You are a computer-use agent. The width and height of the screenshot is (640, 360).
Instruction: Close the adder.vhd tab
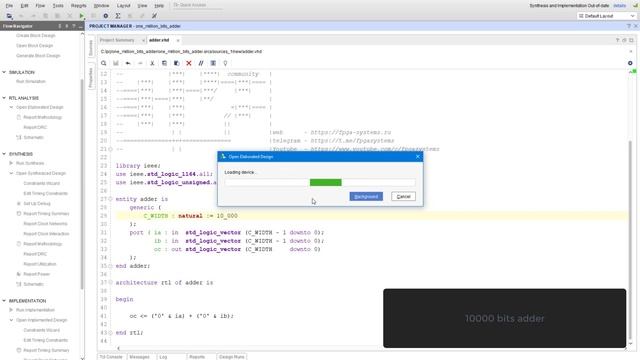point(178,40)
